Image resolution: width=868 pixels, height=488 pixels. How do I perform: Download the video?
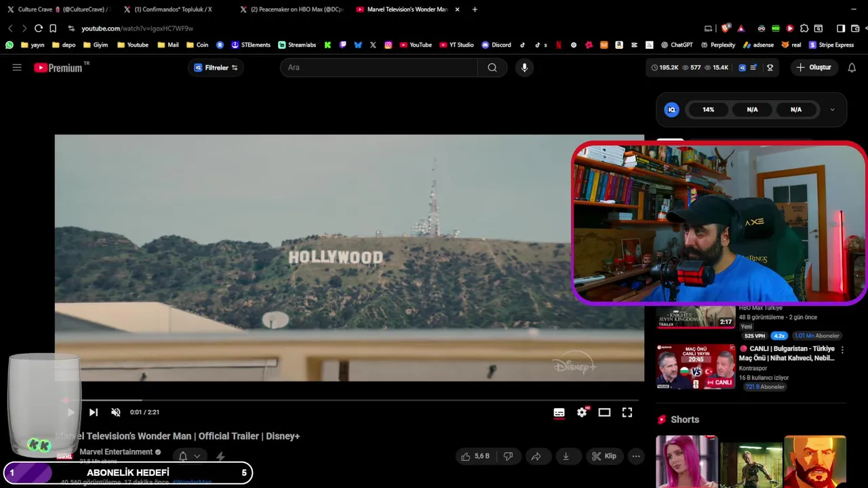coord(566,456)
